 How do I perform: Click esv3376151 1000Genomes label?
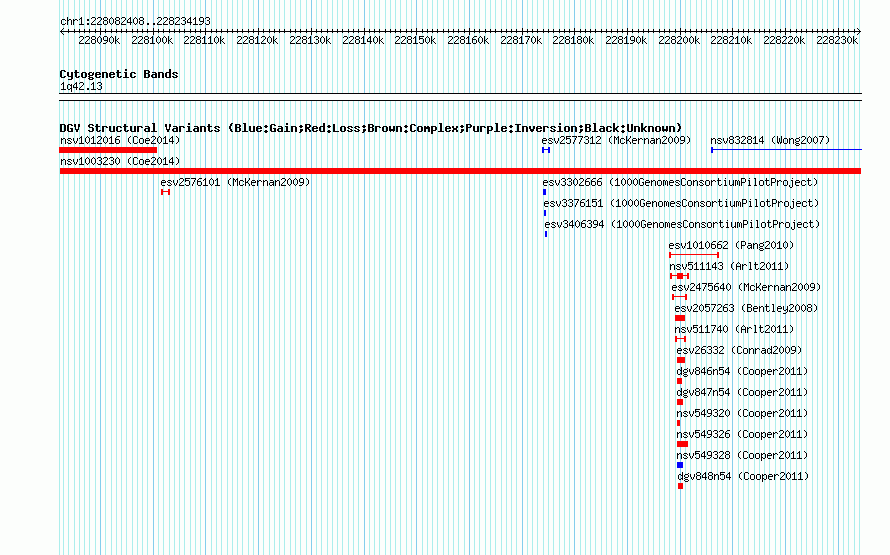(x=682, y=203)
